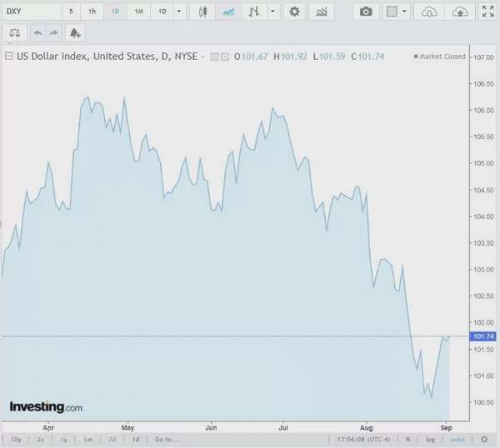Click the 106.00 price axis label

tap(483, 110)
